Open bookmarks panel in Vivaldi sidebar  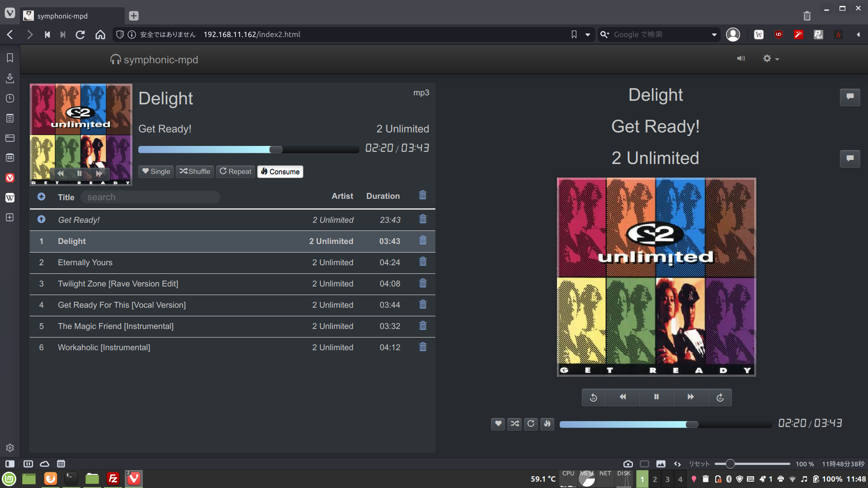click(10, 58)
